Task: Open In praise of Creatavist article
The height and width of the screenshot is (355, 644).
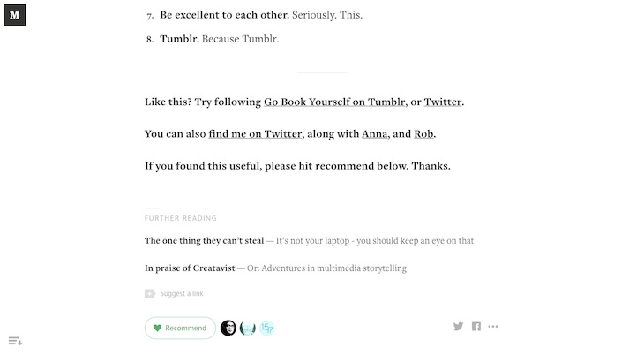Action: pos(190,268)
